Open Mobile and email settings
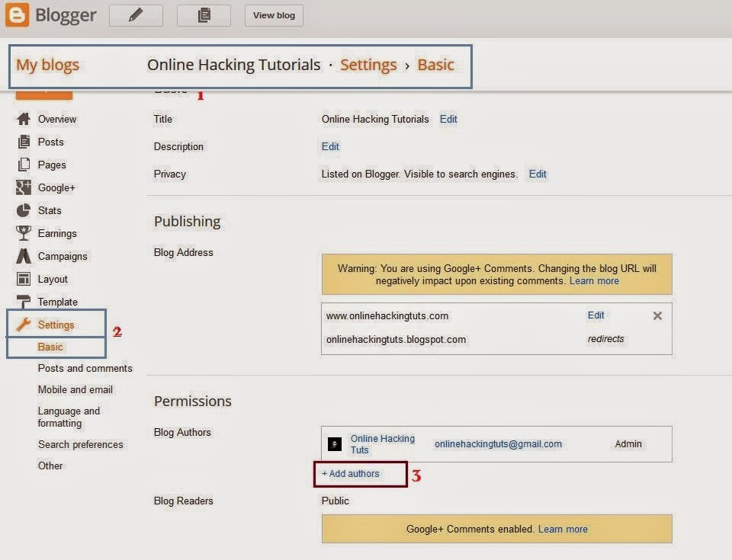The height and width of the screenshot is (560, 732). tap(75, 389)
